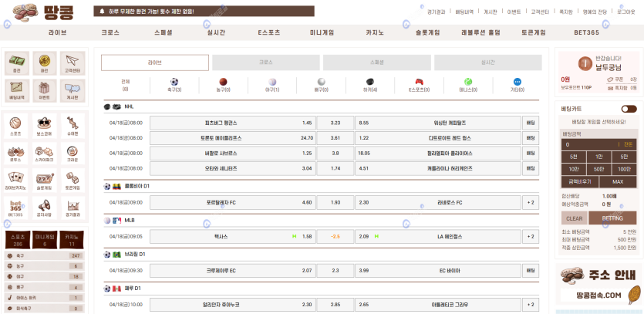Screen dimensions: 644x314
Task: Expand +2 options for 포르탈레자 FC match
Action: pyautogui.click(x=530, y=202)
